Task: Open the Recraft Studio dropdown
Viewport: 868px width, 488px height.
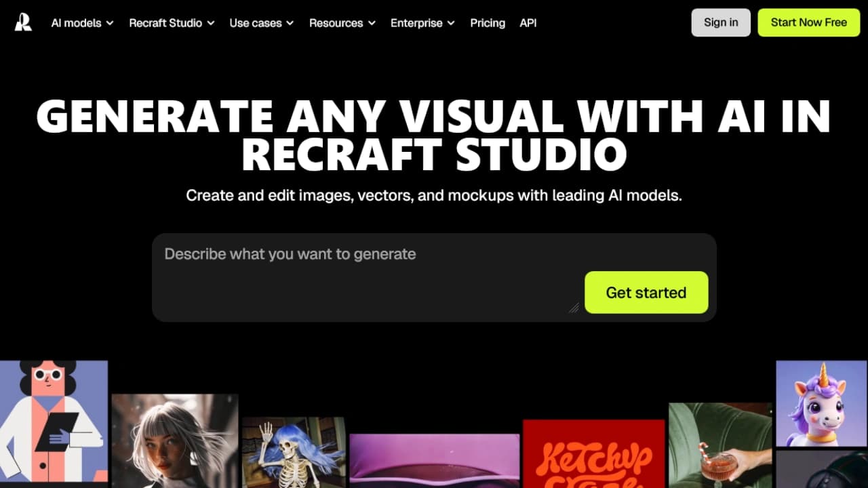Action: click(x=172, y=23)
